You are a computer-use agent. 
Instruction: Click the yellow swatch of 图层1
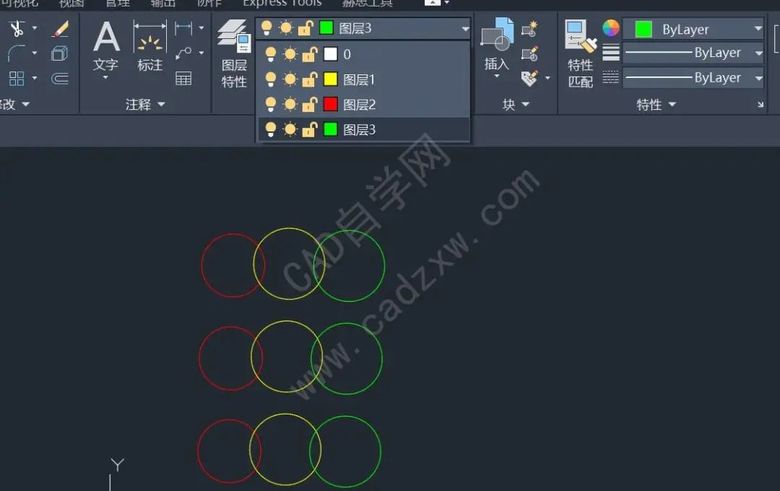(x=330, y=79)
